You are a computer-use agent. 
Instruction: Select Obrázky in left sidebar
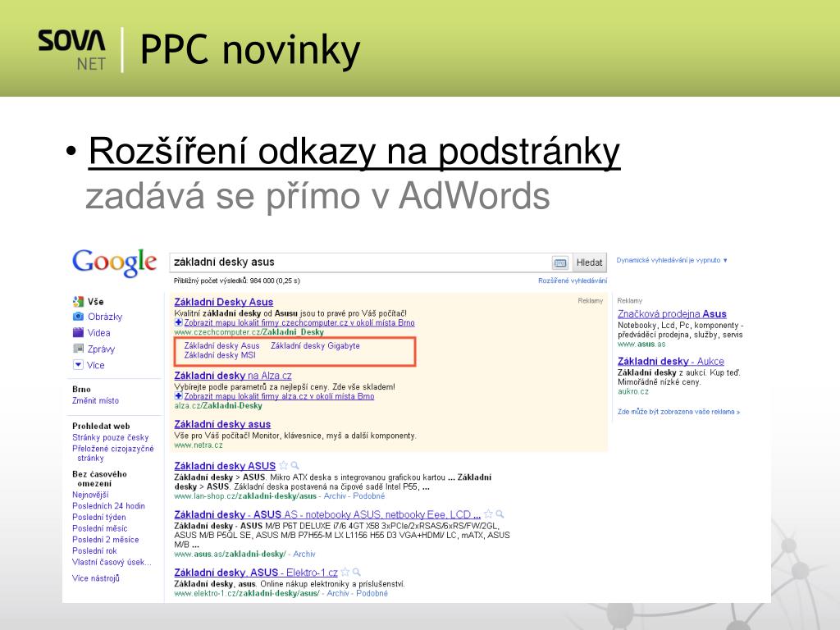105,317
